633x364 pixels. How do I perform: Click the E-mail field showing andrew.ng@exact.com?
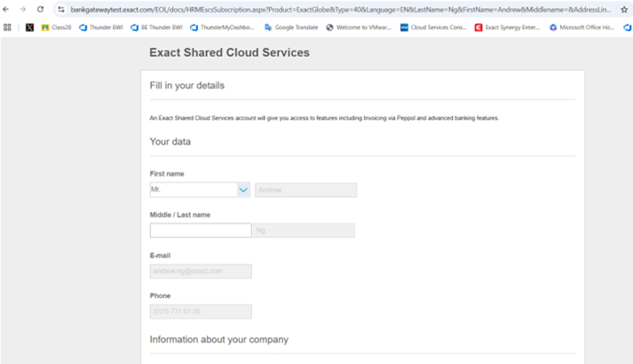[x=201, y=271]
